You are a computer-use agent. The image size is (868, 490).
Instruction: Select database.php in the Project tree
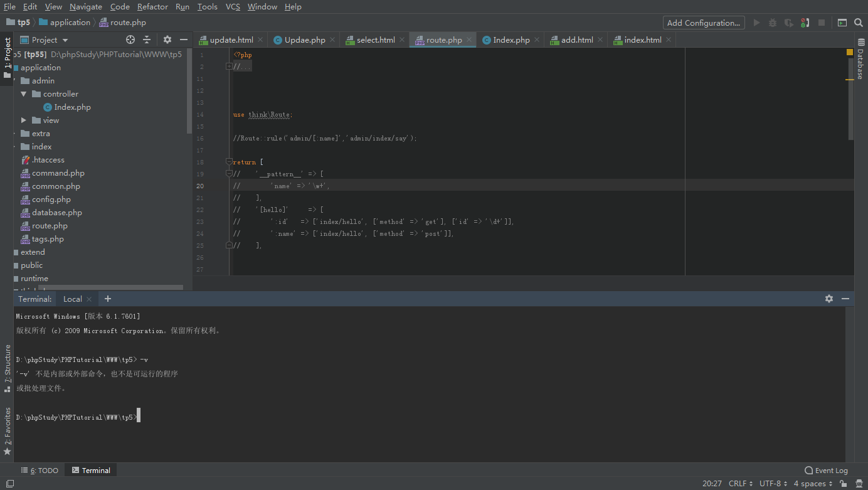[55, 212]
